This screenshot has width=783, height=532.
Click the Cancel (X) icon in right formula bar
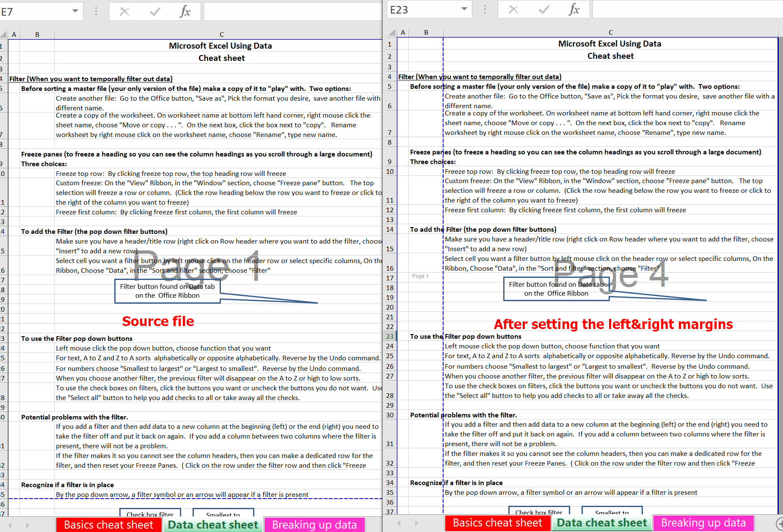(x=513, y=9)
